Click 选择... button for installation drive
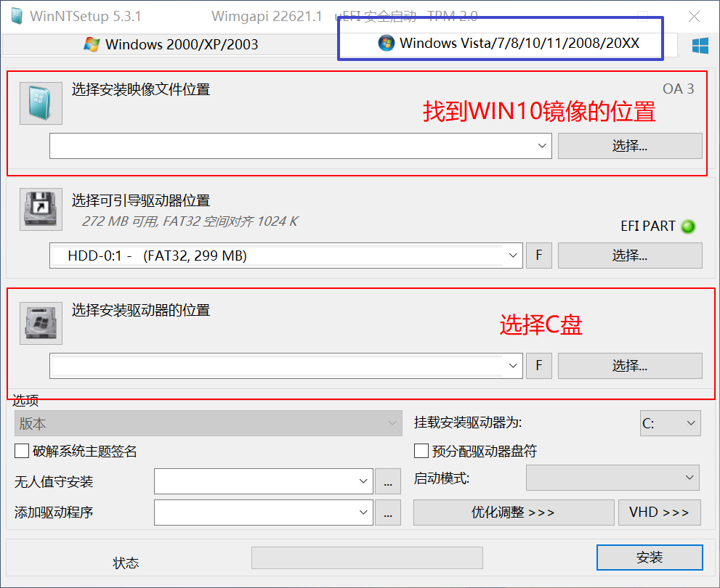720x588 pixels. point(629,366)
